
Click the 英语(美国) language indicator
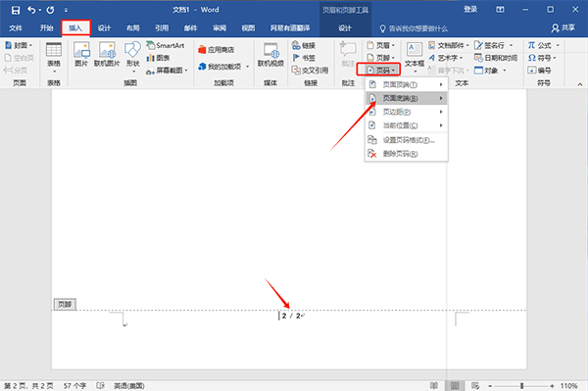tap(129, 386)
